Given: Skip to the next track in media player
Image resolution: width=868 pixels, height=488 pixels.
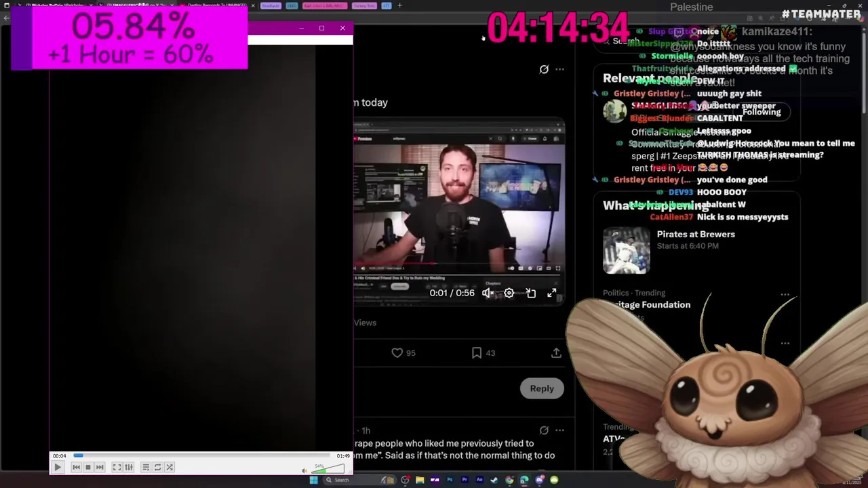Looking at the screenshot, I should (100, 467).
